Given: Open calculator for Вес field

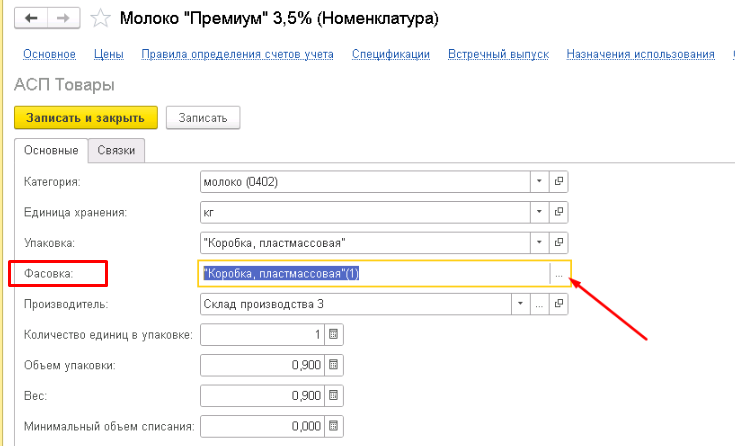Looking at the screenshot, I should point(334,395).
